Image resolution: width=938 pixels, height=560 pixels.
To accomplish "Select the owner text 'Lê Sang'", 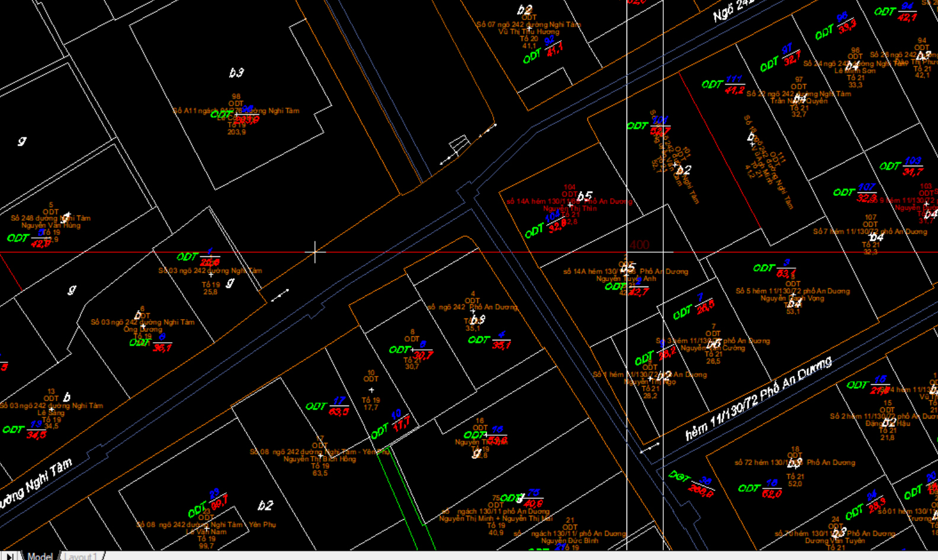I will point(52,413).
